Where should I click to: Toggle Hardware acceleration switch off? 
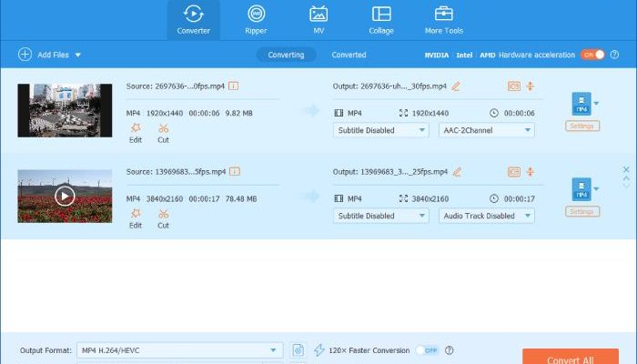tap(592, 55)
